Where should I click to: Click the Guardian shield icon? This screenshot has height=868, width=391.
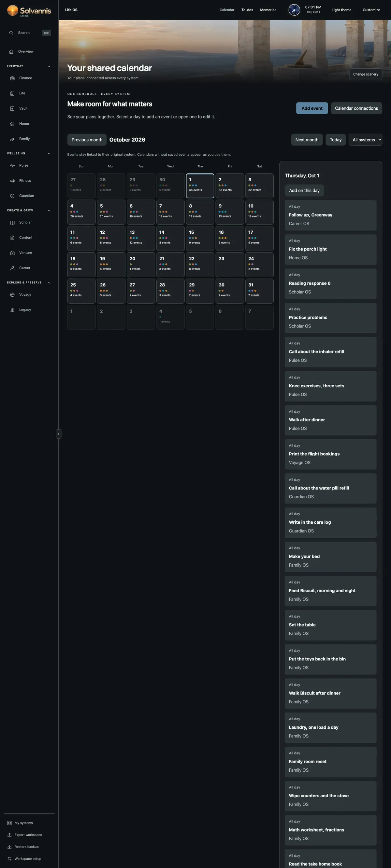(12, 196)
